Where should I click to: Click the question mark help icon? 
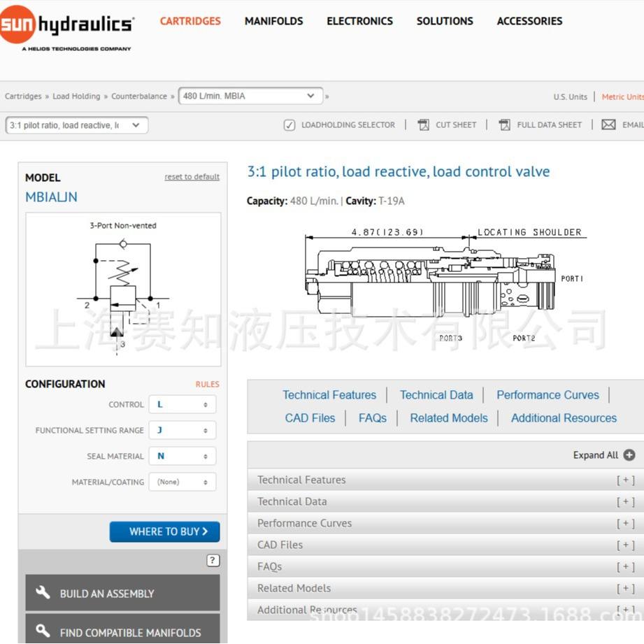coord(213,560)
